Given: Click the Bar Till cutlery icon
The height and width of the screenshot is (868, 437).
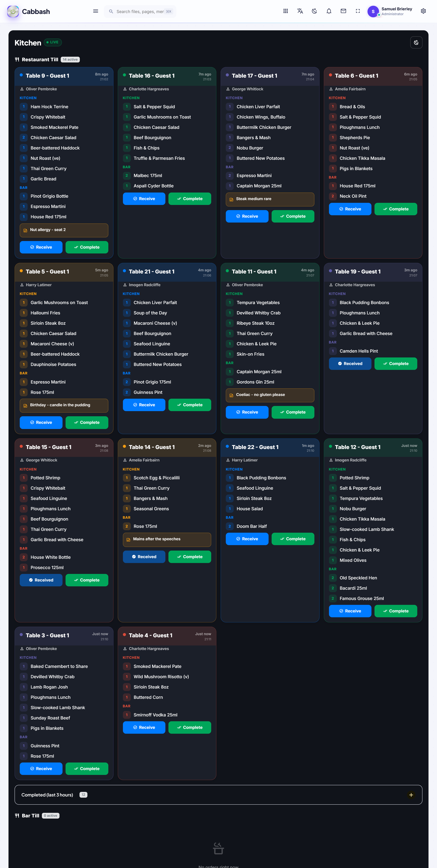Looking at the screenshot, I should (x=17, y=815).
